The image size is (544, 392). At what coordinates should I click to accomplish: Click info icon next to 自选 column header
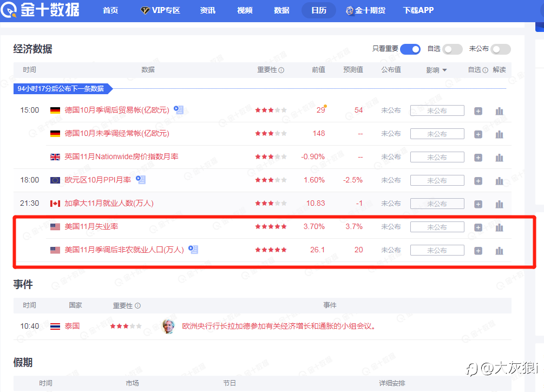(x=486, y=70)
